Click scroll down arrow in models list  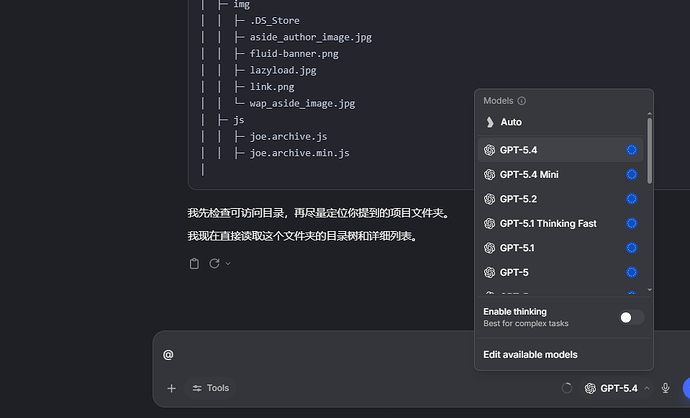click(650, 290)
